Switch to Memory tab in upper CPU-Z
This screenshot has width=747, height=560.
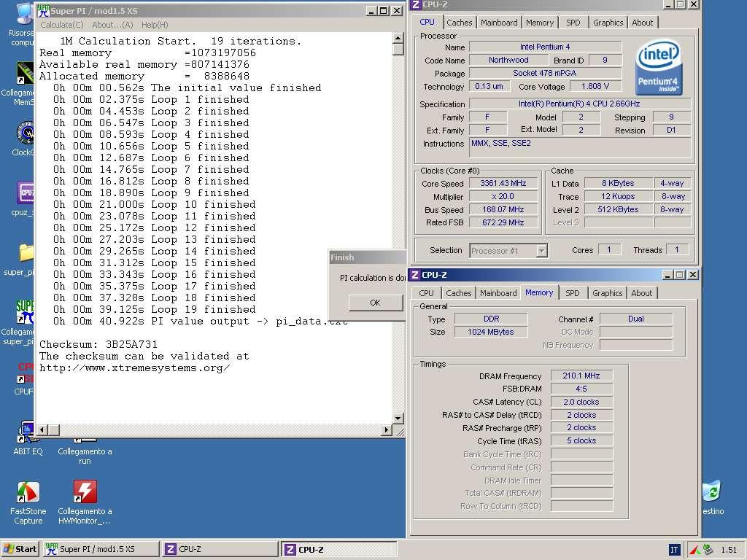540,23
